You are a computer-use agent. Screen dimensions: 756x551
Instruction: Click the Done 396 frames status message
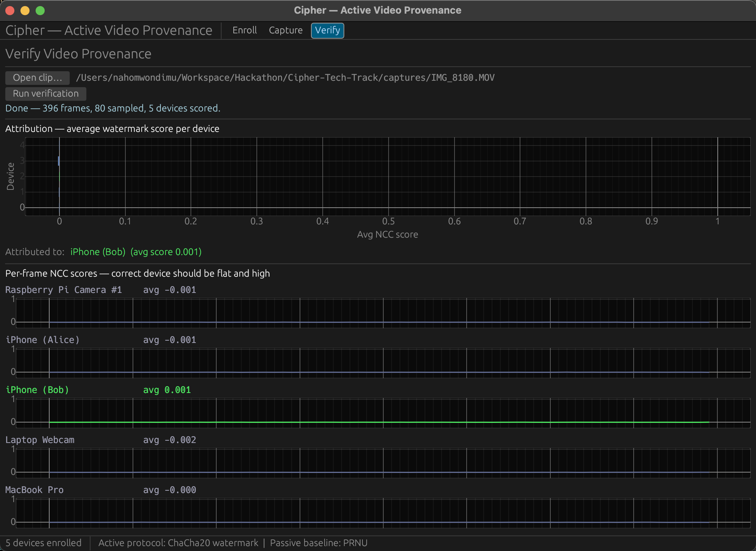tap(113, 108)
